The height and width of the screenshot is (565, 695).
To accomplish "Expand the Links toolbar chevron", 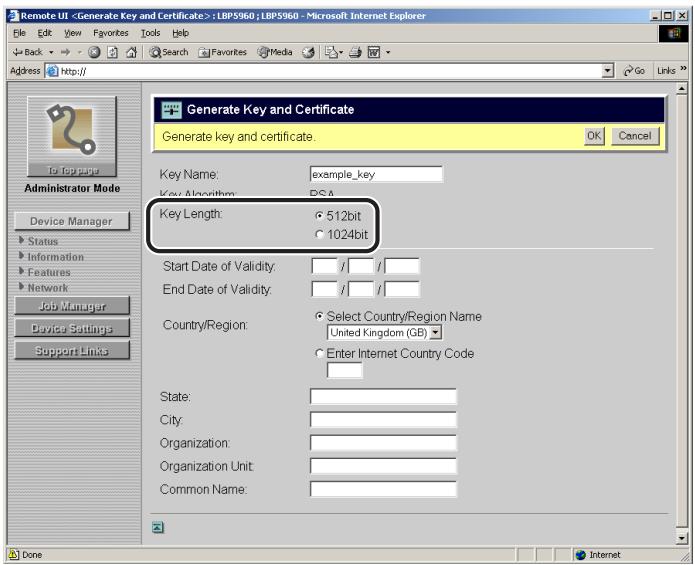I will [x=683, y=68].
